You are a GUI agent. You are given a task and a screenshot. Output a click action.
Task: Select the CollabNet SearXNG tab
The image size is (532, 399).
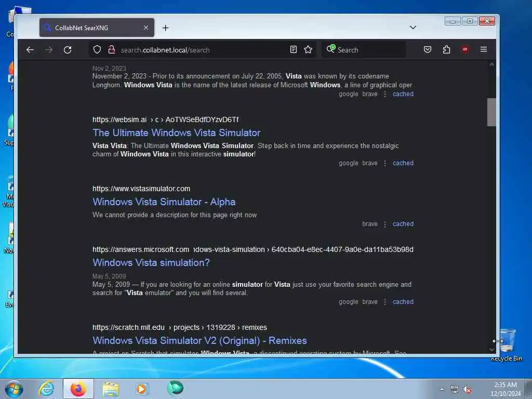pyautogui.click(x=97, y=28)
